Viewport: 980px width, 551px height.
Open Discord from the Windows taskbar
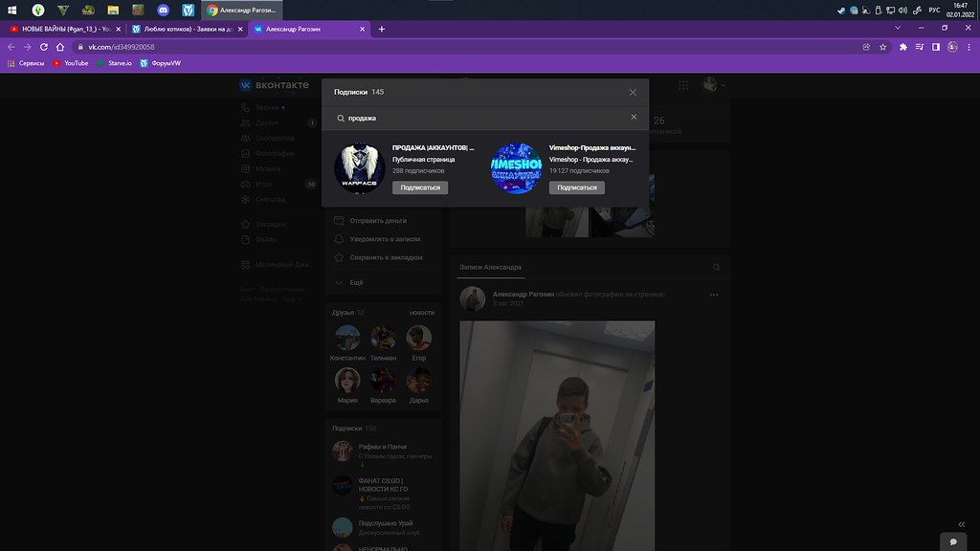click(x=164, y=11)
